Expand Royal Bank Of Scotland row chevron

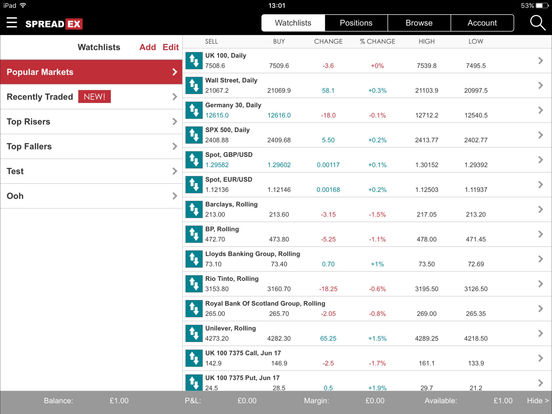(x=540, y=309)
